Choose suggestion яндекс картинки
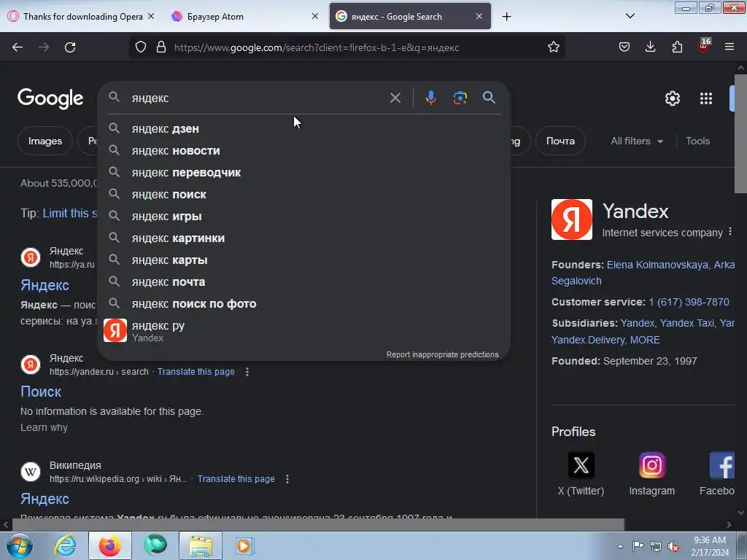The width and height of the screenshot is (747, 560). point(304,238)
